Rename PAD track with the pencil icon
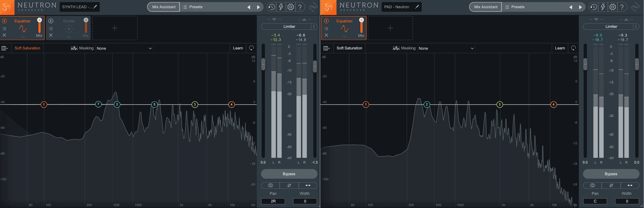The height and width of the screenshot is (208, 644). (417, 7)
